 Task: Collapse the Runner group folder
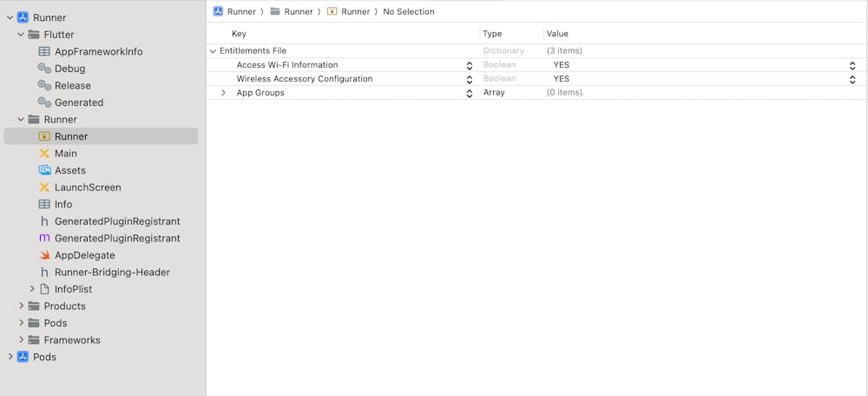point(21,119)
